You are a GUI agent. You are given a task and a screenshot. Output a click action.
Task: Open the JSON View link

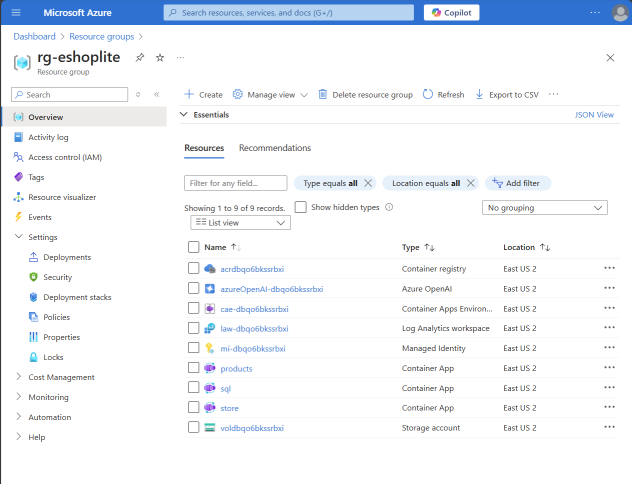point(594,115)
